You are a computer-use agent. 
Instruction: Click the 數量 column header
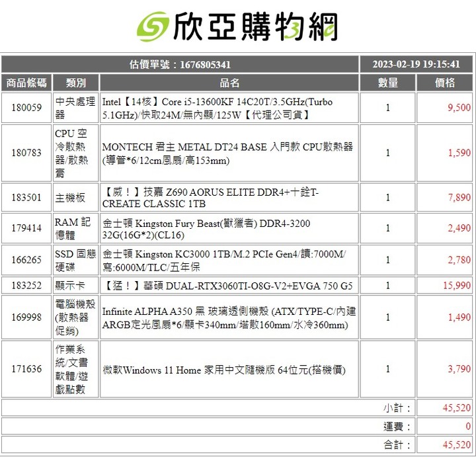tap(387, 83)
